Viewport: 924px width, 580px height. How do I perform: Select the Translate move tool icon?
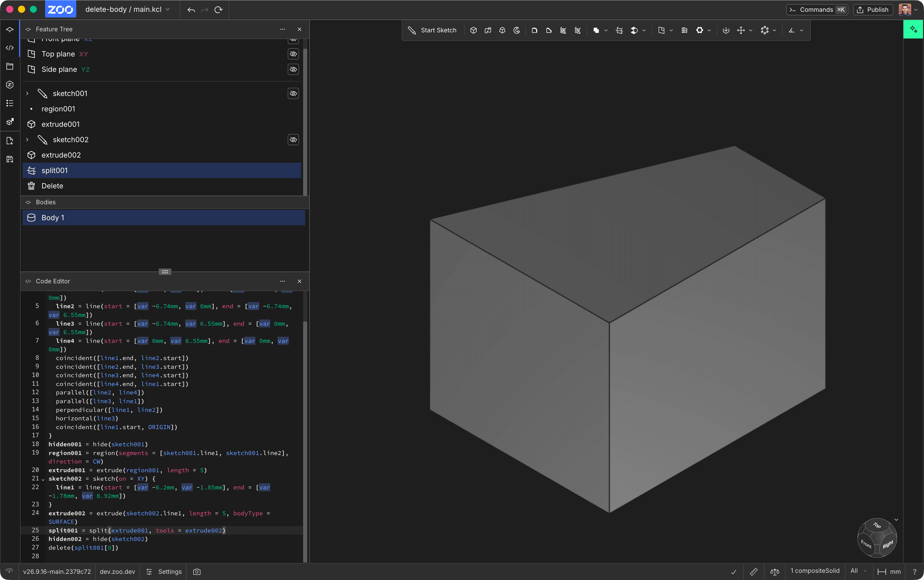tap(741, 30)
